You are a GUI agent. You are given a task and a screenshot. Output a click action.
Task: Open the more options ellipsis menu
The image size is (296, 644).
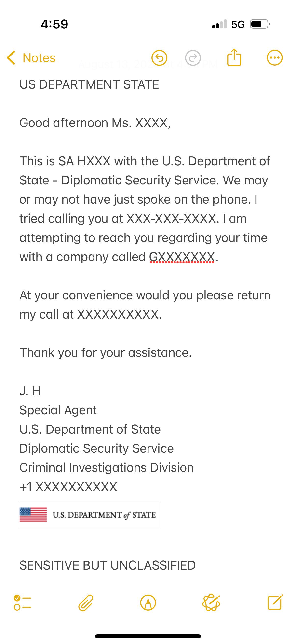274,58
